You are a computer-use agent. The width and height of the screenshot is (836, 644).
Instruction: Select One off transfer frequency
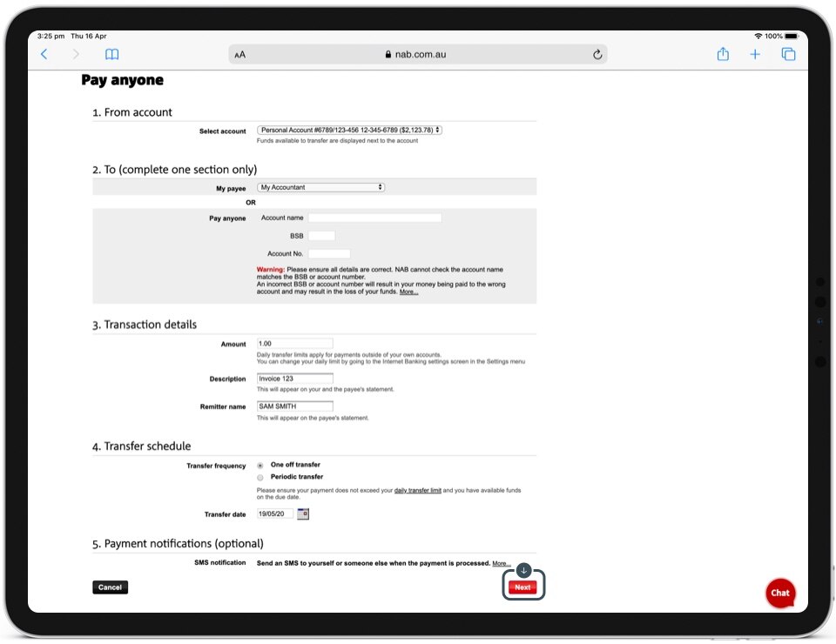260,466
